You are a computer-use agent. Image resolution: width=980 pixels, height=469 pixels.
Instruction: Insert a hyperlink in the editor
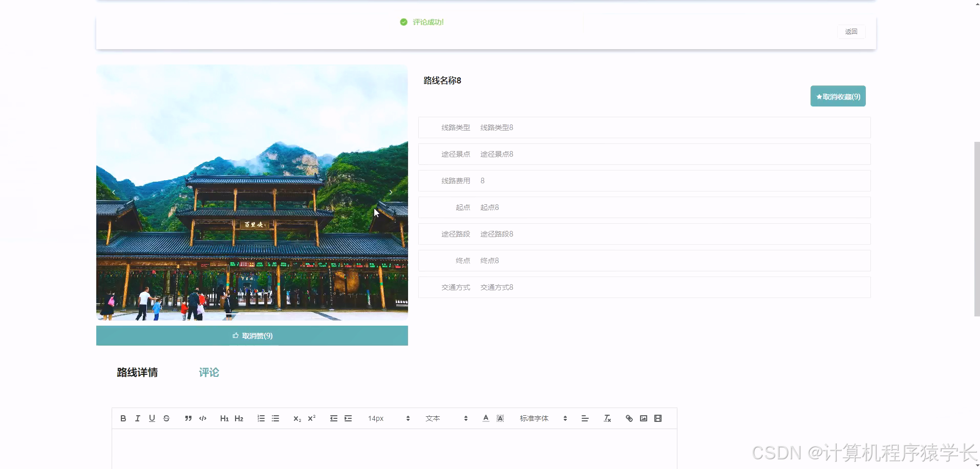pyautogui.click(x=629, y=418)
